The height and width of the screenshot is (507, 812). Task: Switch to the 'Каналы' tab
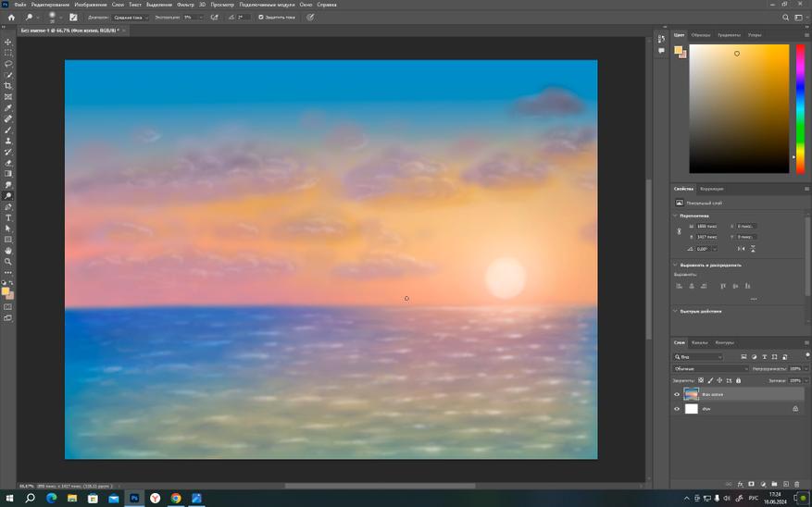click(x=699, y=342)
